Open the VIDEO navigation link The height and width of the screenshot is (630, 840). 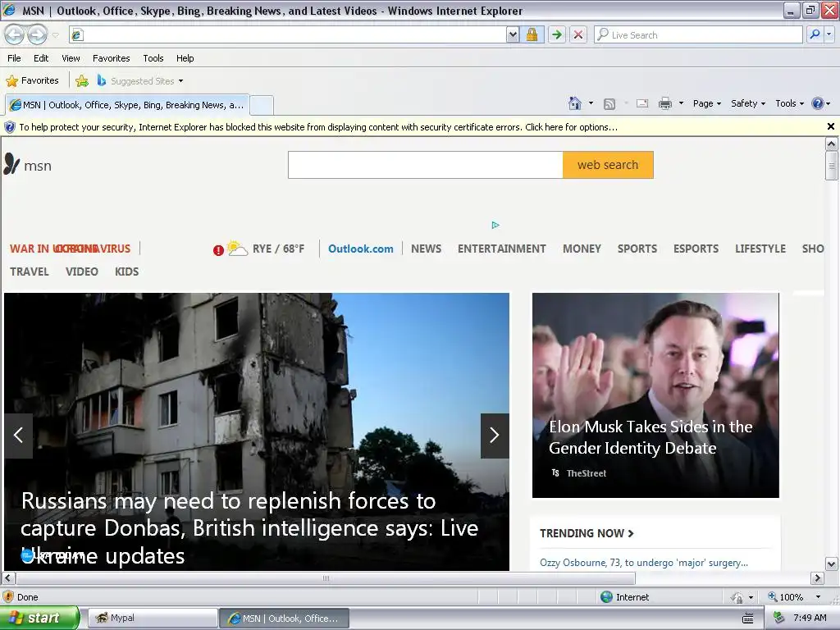point(82,272)
